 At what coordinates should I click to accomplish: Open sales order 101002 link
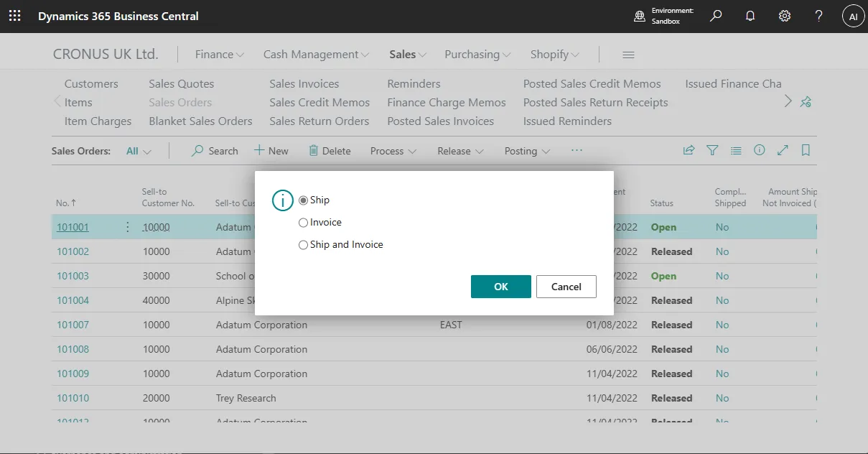click(73, 251)
